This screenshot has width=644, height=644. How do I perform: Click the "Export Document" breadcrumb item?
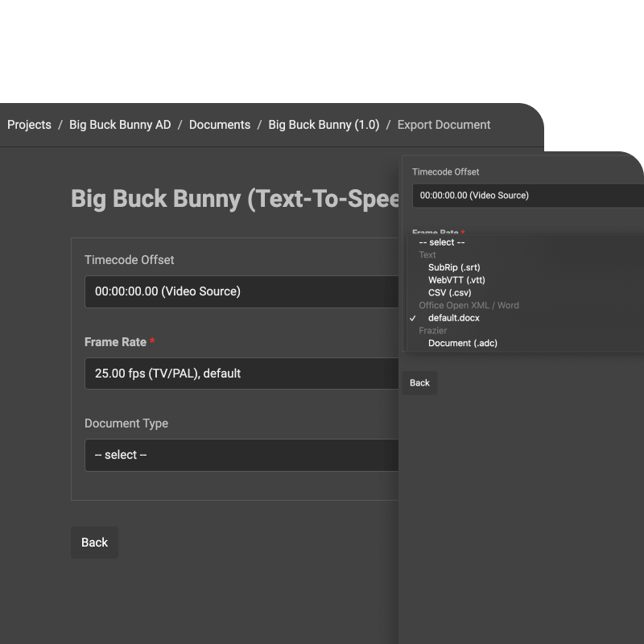pos(444,125)
